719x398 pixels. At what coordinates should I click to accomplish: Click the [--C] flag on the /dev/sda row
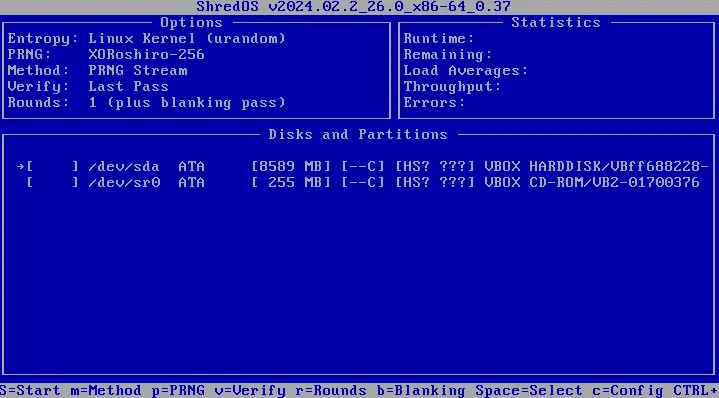coord(363,166)
